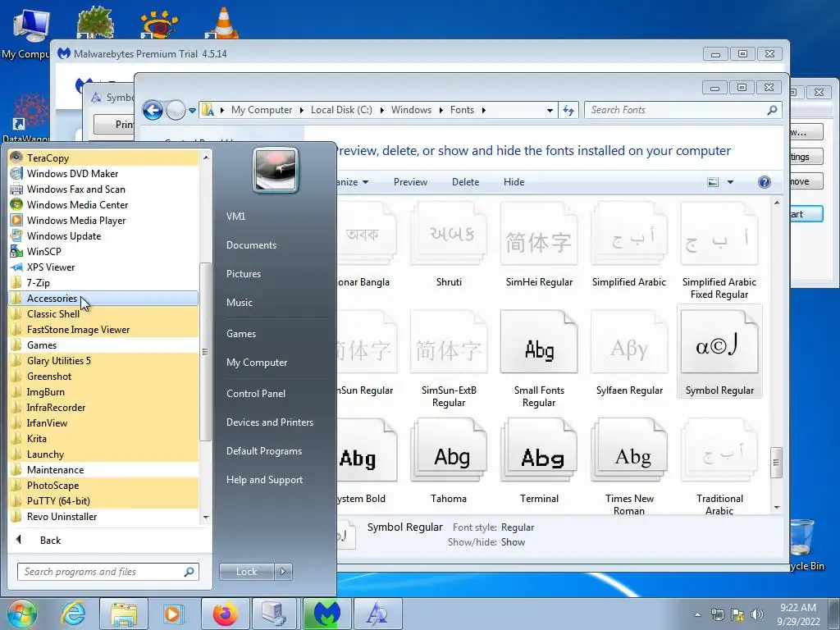Open Documents from Start menu
The height and width of the screenshot is (630, 840).
251,244
